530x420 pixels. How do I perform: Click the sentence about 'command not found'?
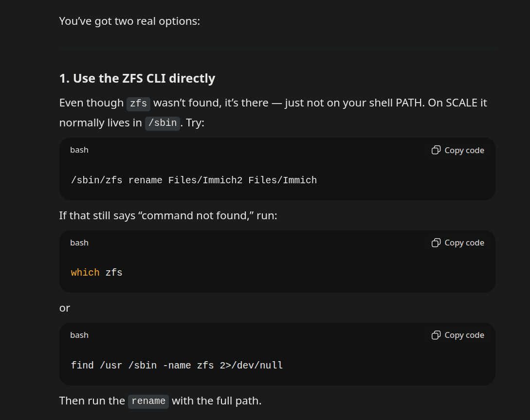[x=168, y=215]
